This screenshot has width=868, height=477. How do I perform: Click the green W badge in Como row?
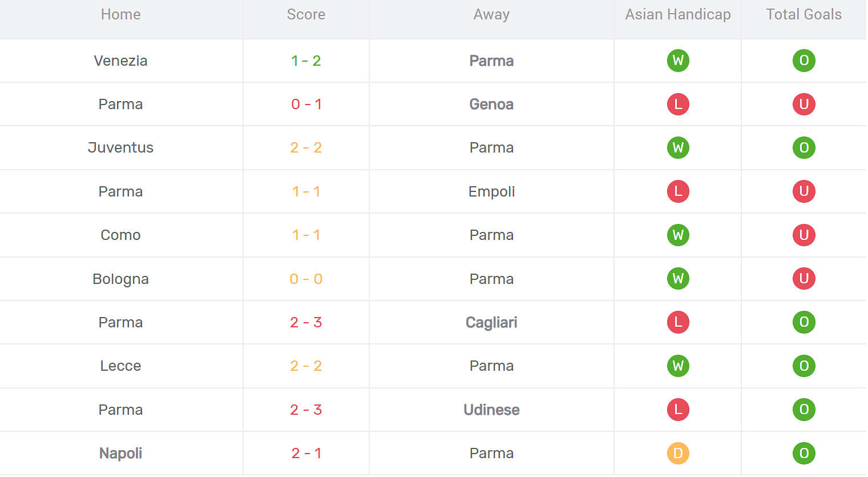tap(678, 235)
